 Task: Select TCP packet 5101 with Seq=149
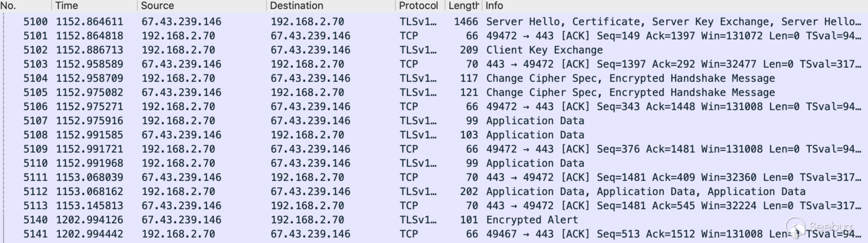[x=622, y=36]
